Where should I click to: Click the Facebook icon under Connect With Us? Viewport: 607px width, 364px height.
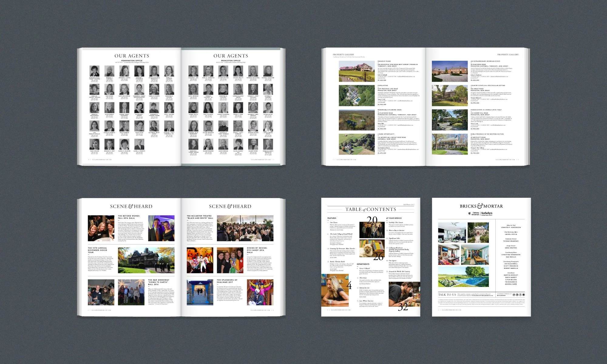tap(520, 295)
